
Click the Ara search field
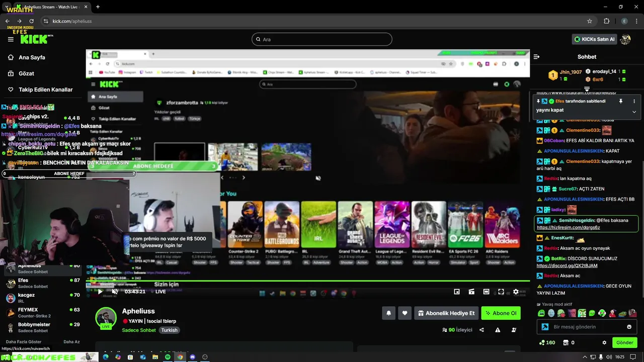(x=321, y=39)
